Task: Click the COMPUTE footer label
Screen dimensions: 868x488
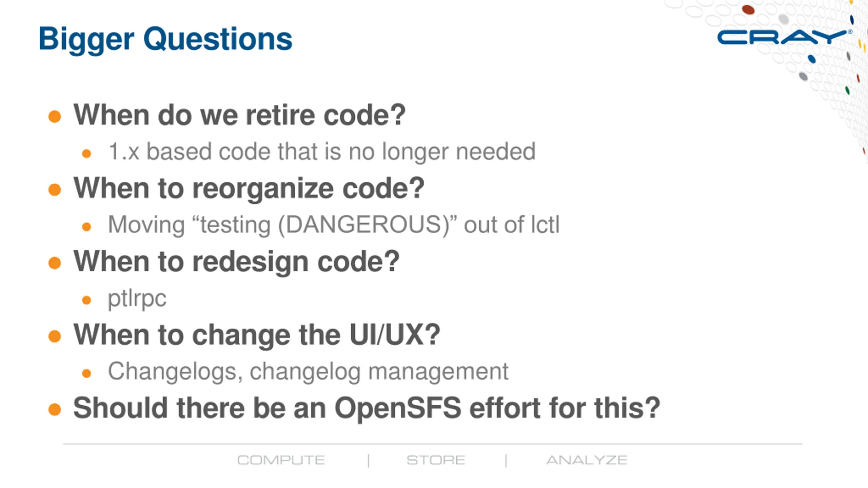Action: click(x=281, y=460)
